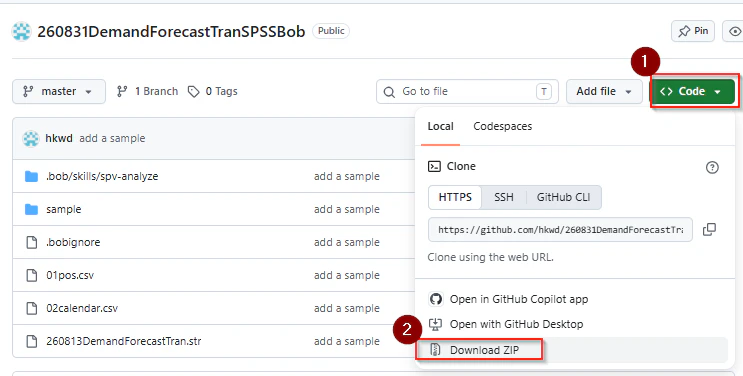
Task: Switch to the Local tab
Action: 440,126
